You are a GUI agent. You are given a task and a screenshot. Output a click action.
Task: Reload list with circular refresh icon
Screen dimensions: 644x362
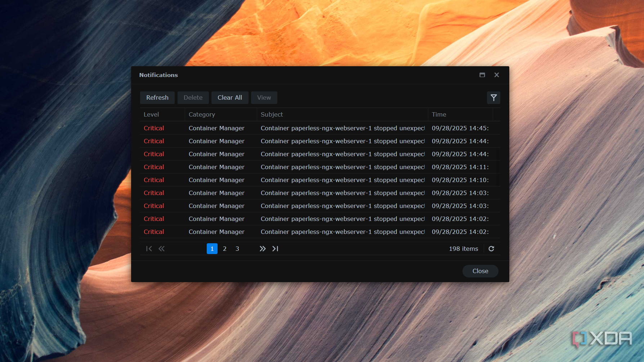(x=491, y=249)
